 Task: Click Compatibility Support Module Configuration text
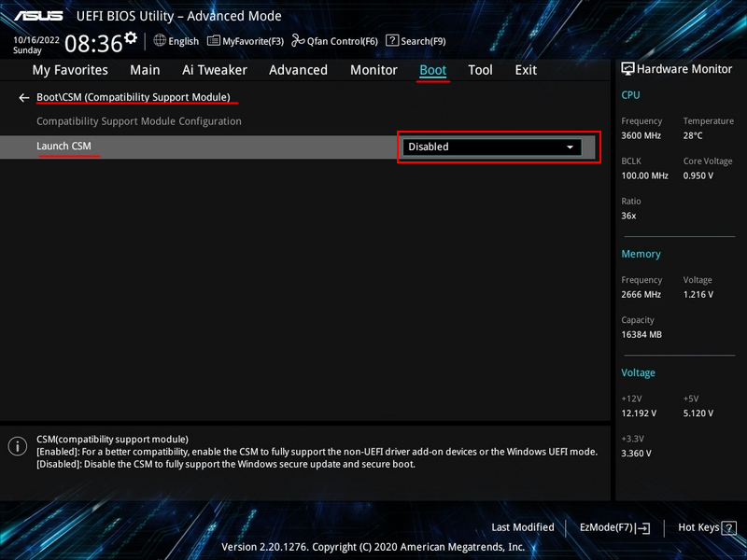(139, 121)
